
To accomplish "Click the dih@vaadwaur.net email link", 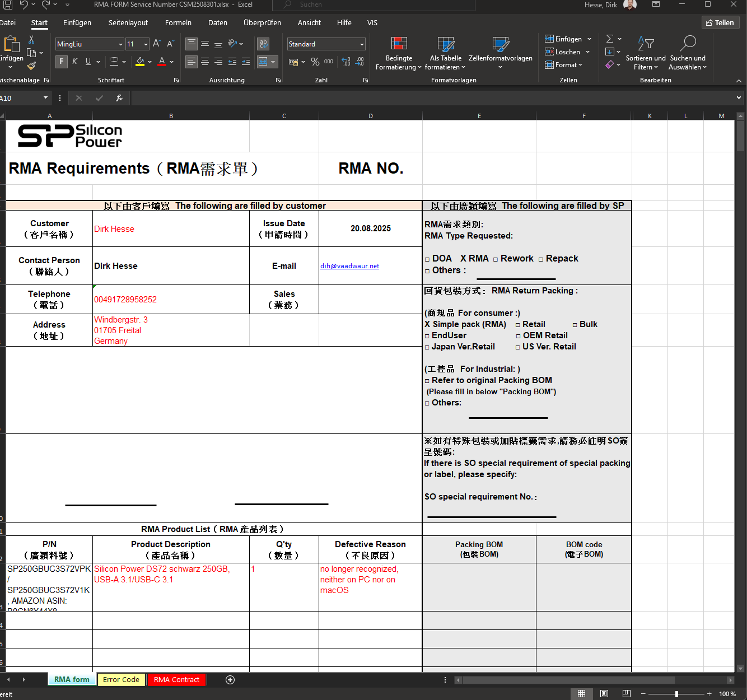I will click(x=349, y=266).
